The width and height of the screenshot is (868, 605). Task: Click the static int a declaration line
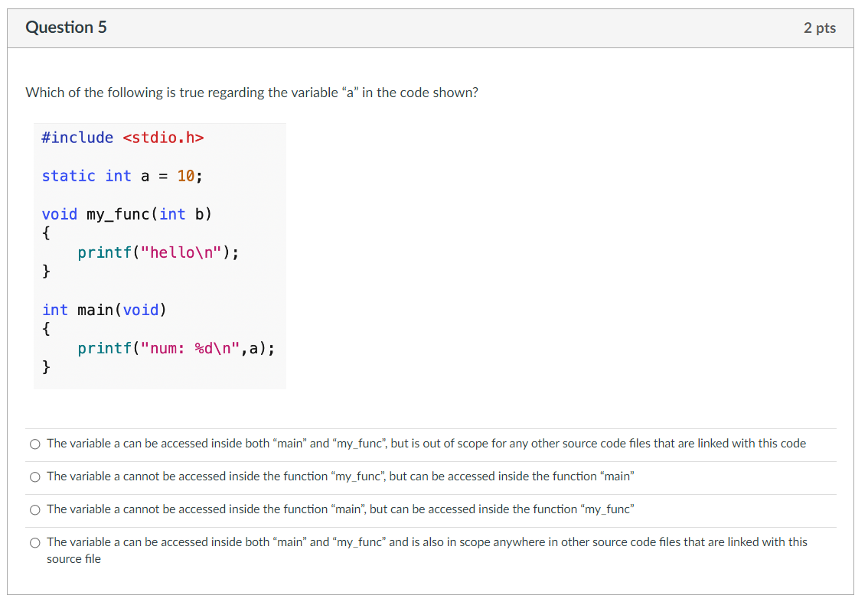click(121, 176)
